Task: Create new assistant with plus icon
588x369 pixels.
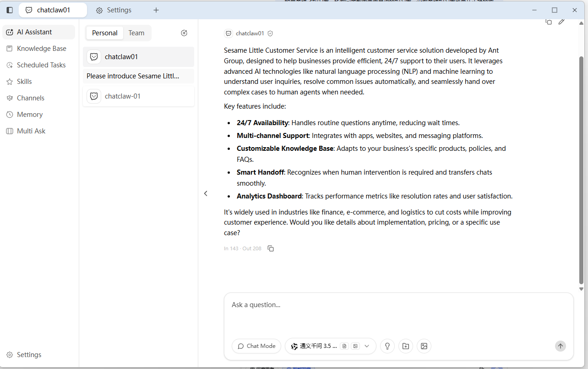Action: [184, 33]
